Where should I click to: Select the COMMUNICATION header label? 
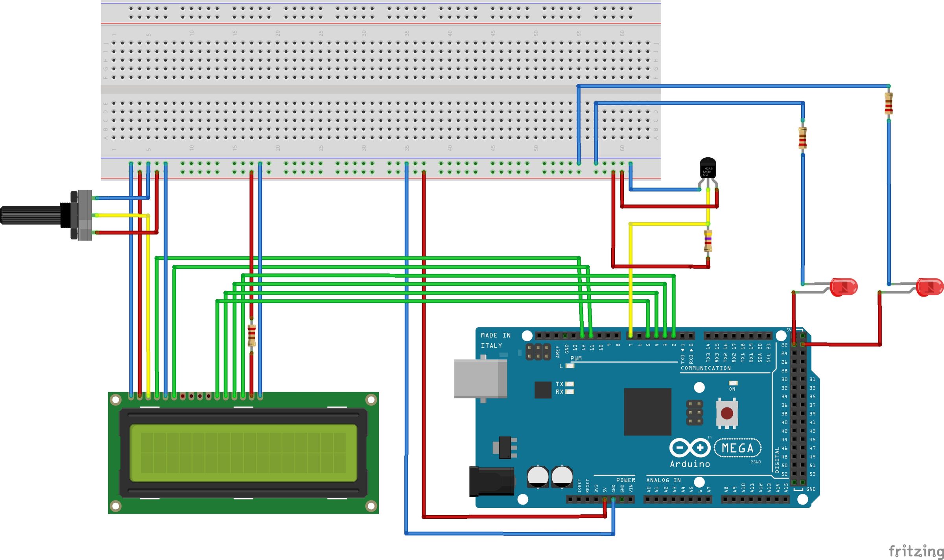[x=706, y=368]
